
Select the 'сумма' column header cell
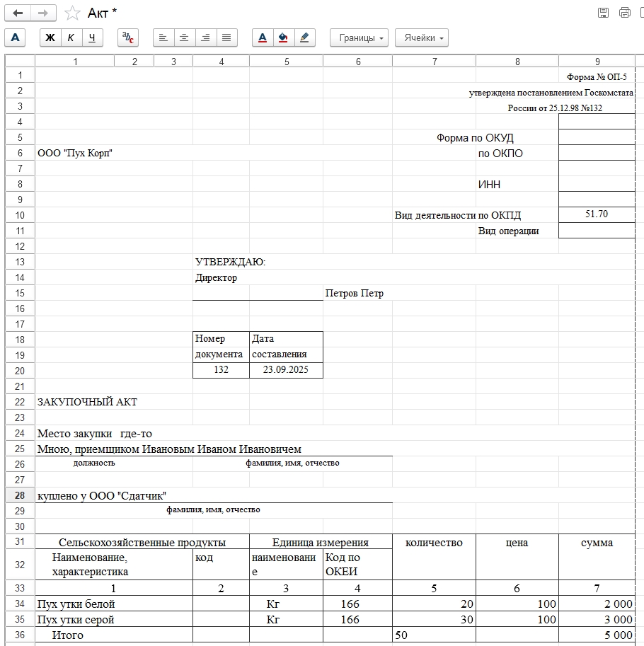tap(597, 557)
